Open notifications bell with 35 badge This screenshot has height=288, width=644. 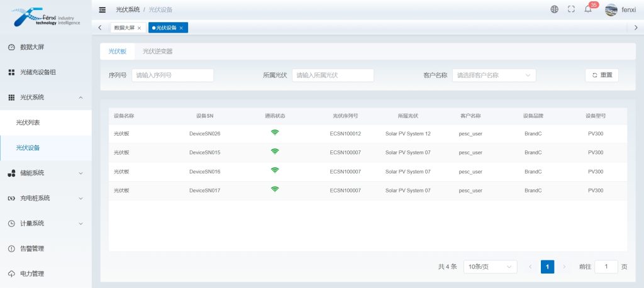point(588,9)
